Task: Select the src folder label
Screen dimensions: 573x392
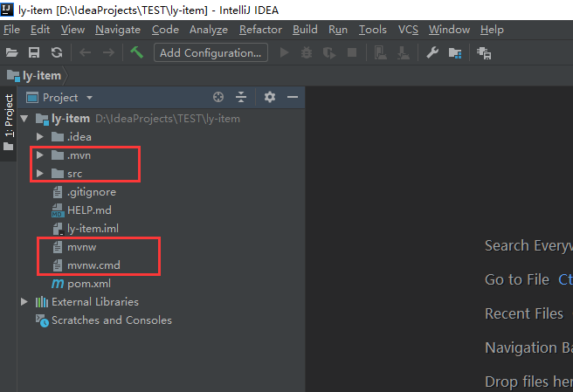Action: point(74,174)
